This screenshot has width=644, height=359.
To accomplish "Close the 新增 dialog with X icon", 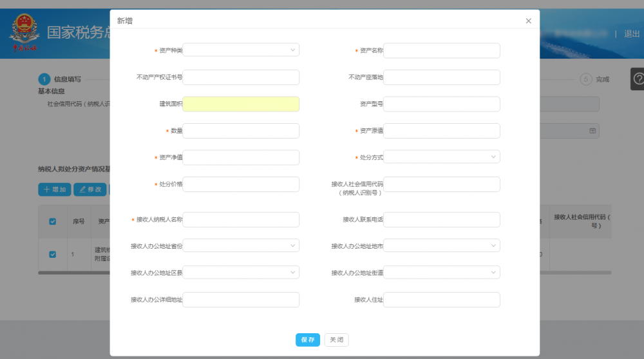I will click(x=528, y=21).
